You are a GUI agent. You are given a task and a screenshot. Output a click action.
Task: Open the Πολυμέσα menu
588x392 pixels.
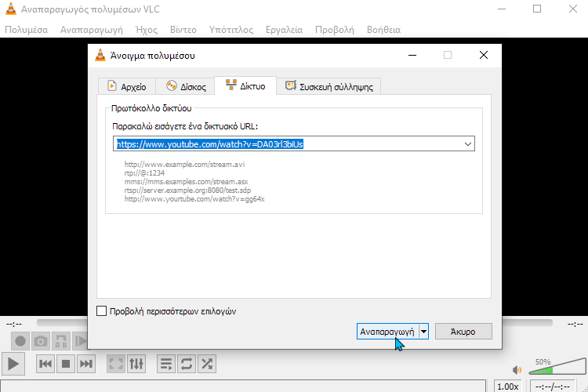(x=26, y=30)
